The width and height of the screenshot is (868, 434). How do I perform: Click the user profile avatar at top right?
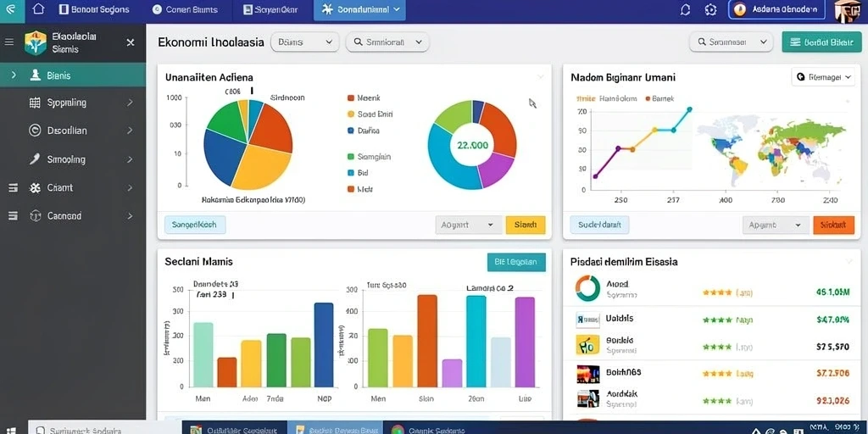point(848,11)
